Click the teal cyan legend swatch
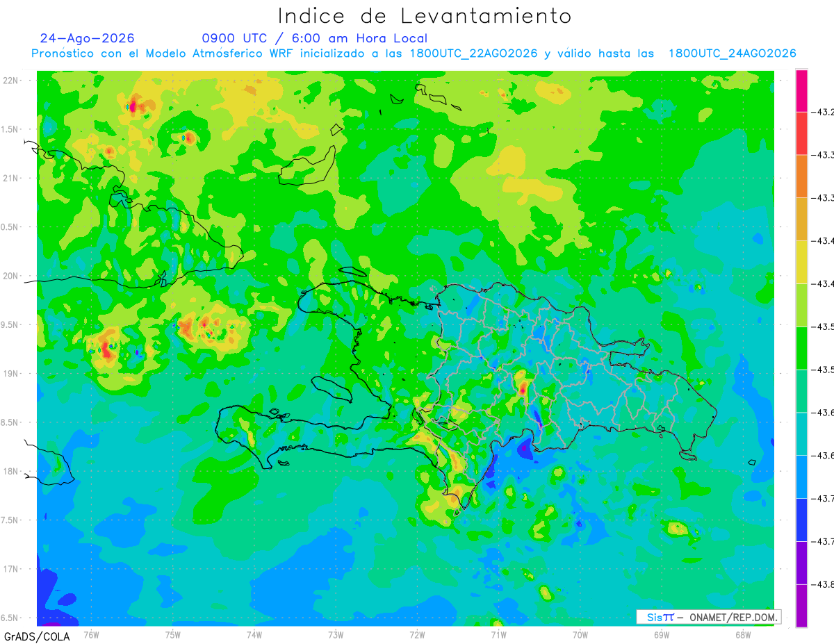Screen dimensions: 834x644 click(801, 434)
